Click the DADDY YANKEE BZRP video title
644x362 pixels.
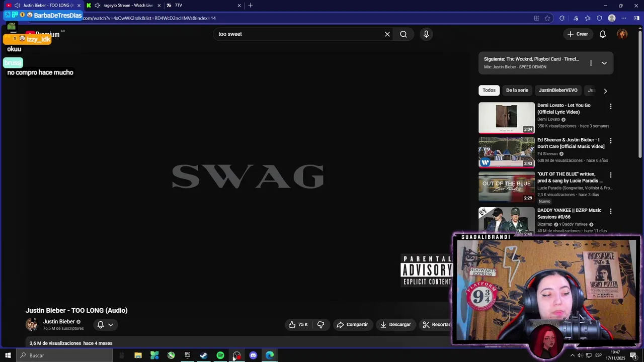click(569, 214)
